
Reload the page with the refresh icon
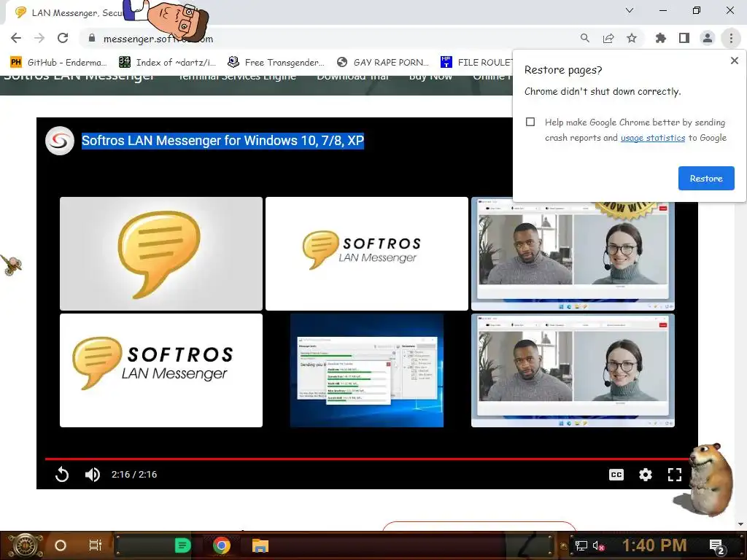point(63,38)
